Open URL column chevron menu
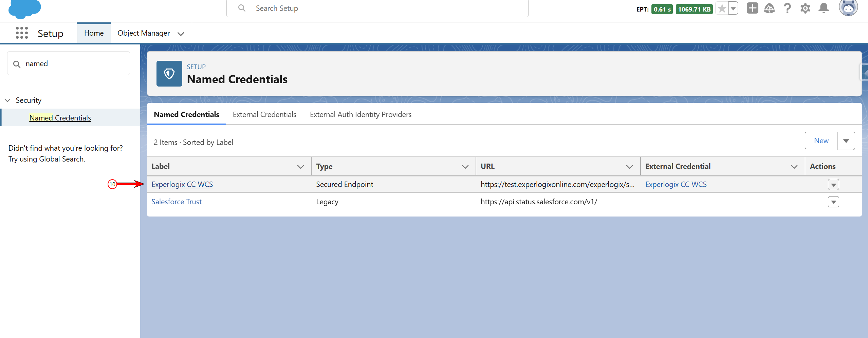Image resolution: width=868 pixels, height=338 pixels. click(x=629, y=167)
